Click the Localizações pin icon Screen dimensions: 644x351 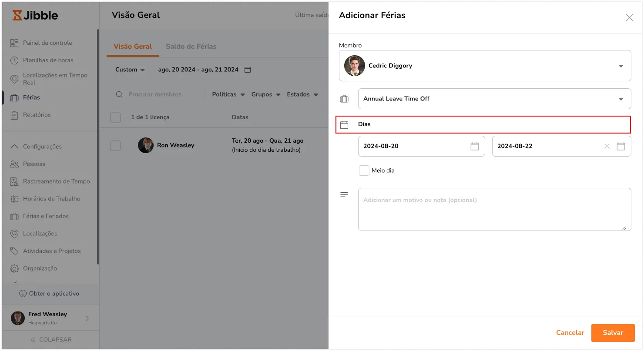click(14, 234)
